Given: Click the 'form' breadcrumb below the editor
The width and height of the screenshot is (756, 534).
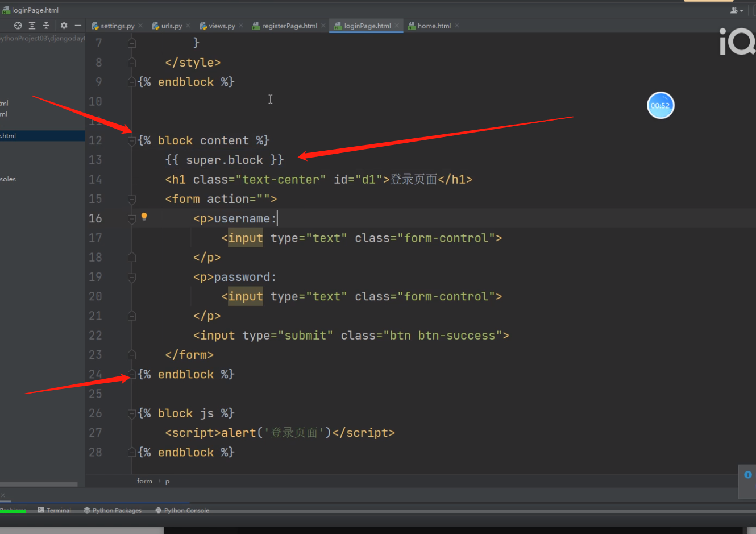Looking at the screenshot, I should point(144,481).
